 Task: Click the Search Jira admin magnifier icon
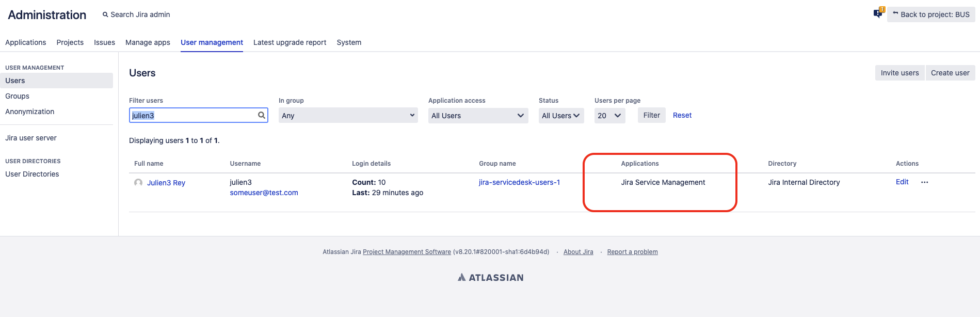(x=105, y=14)
